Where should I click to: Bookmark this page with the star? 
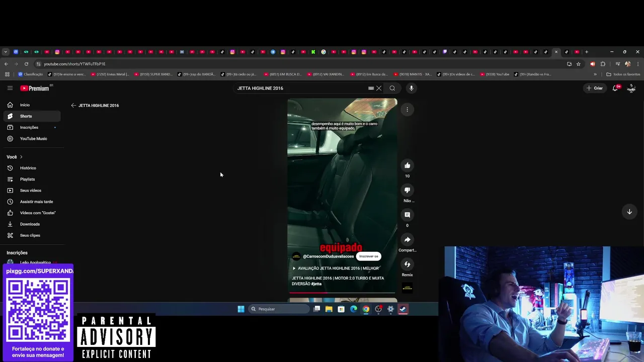[579, 64]
